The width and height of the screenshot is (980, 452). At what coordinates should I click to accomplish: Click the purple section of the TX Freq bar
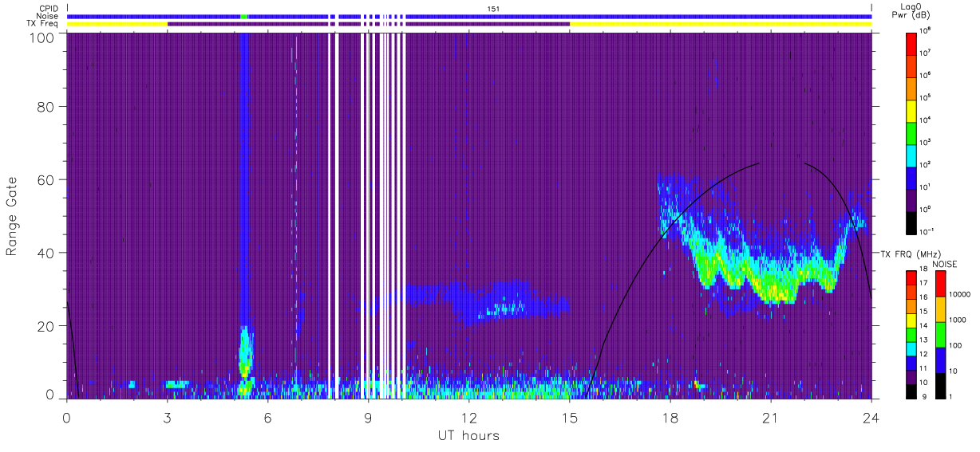[369, 24]
